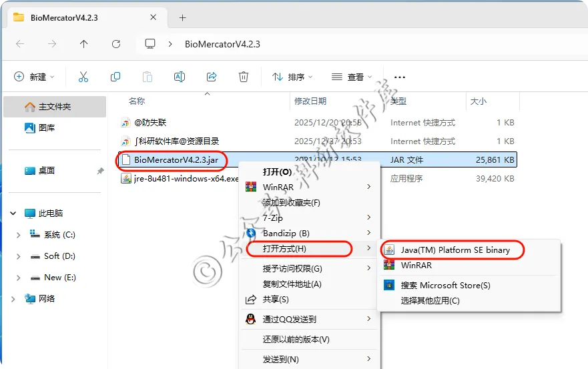Select 搜索 Microsoft Store(S) option
The image size is (588, 369).
(x=469, y=285)
